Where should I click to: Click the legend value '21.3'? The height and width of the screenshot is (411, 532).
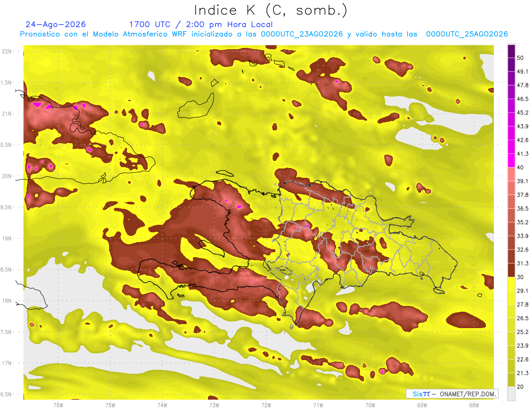(x=522, y=373)
